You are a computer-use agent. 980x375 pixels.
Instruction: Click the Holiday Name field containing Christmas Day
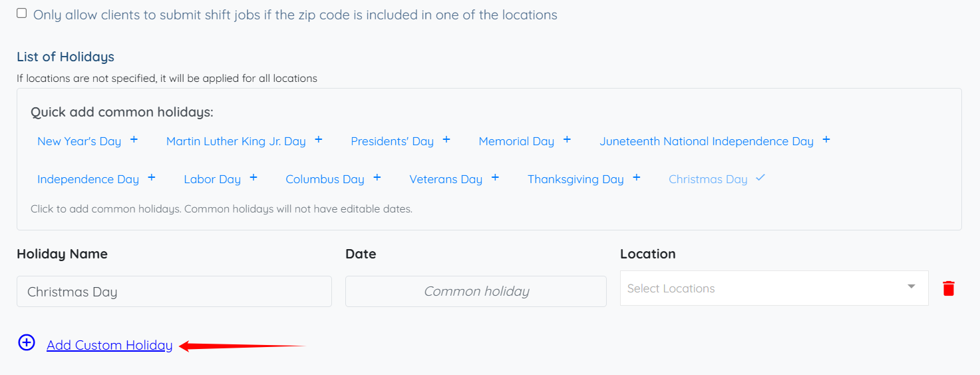click(174, 292)
